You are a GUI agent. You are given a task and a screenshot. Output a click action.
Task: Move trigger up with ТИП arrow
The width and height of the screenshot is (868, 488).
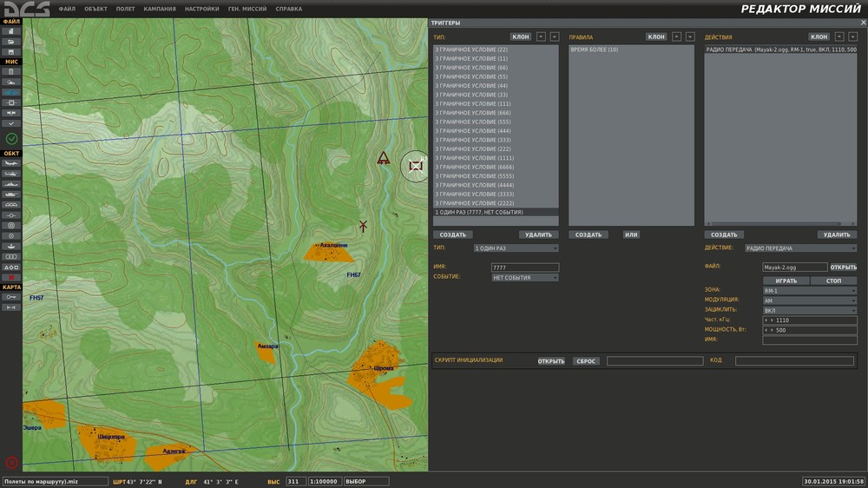coord(541,37)
